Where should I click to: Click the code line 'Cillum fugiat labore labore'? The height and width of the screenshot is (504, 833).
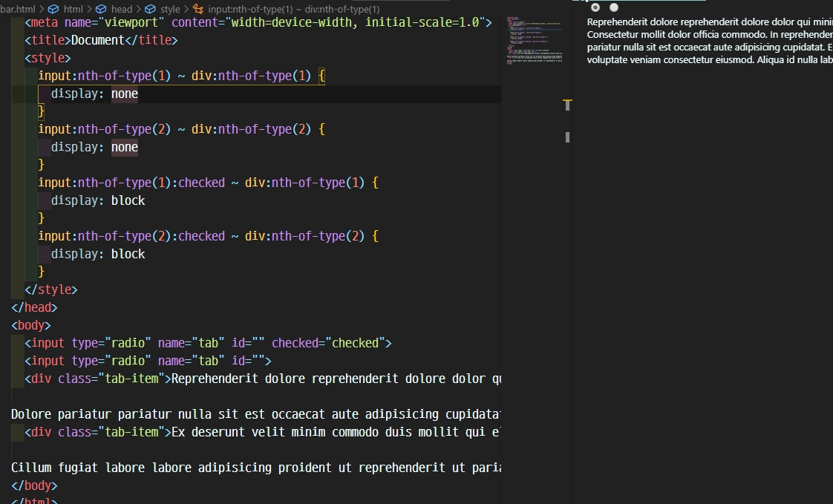pos(255,468)
